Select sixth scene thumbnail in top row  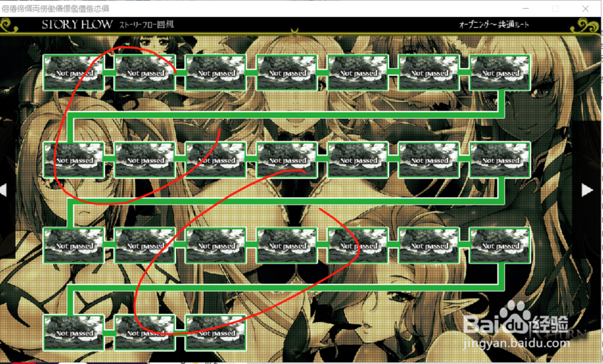[x=429, y=73]
